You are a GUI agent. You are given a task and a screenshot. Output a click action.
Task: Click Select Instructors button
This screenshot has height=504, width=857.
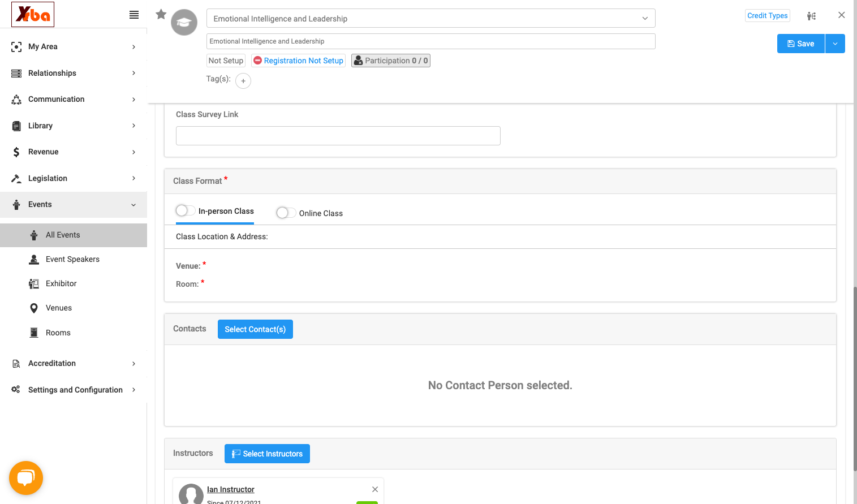(267, 454)
